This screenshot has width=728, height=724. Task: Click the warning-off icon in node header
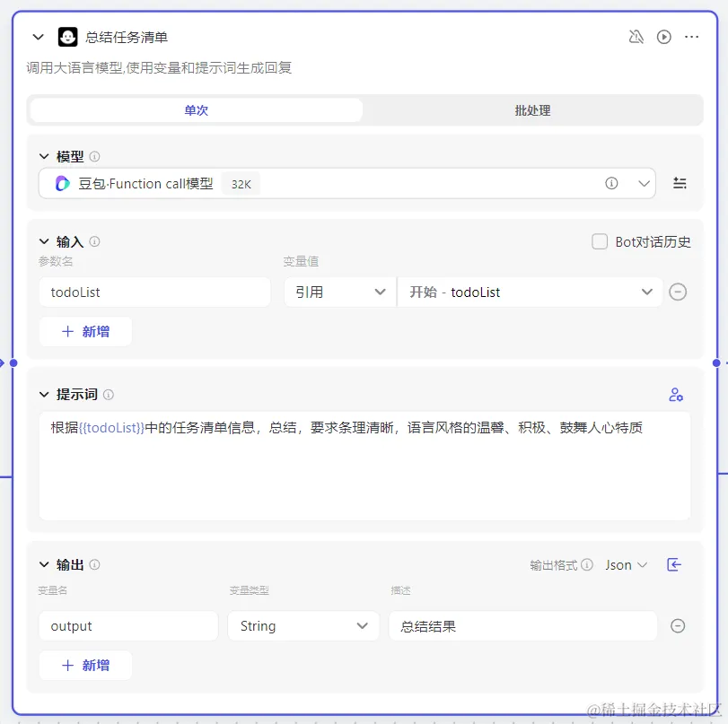[x=636, y=37]
